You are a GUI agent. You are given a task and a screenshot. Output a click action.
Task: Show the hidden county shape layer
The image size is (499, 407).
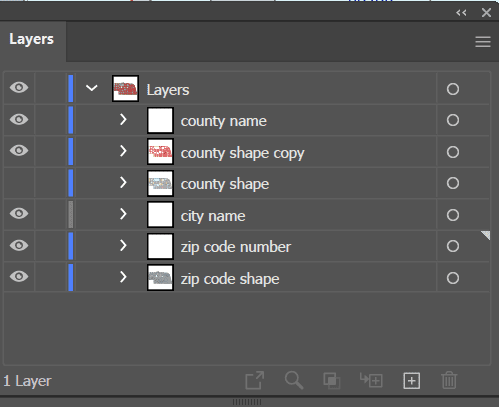click(19, 183)
